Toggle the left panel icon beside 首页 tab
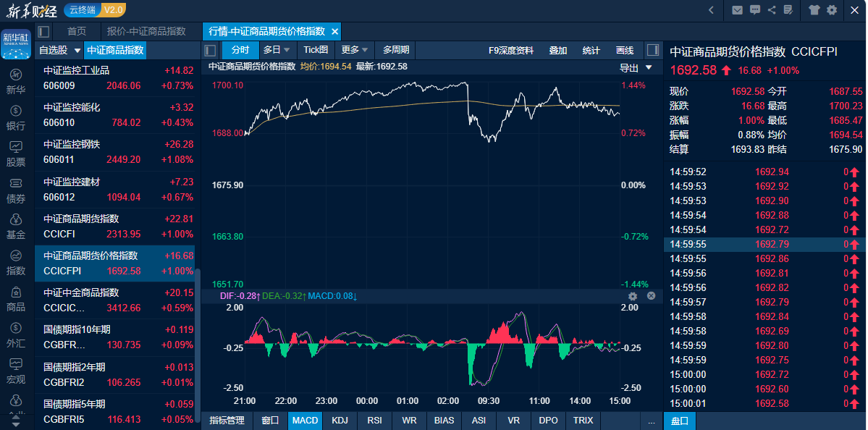868x430 pixels. 43,32
